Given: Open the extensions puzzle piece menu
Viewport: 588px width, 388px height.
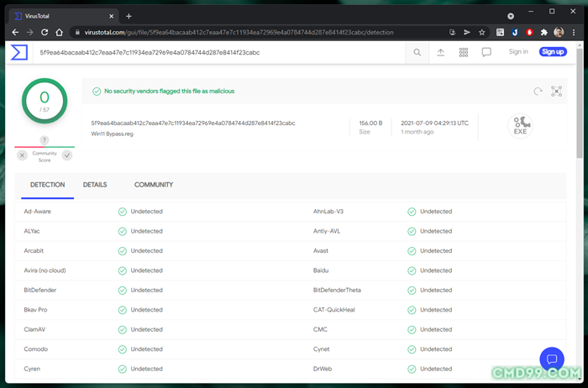Looking at the screenshot, I should 543,32.
